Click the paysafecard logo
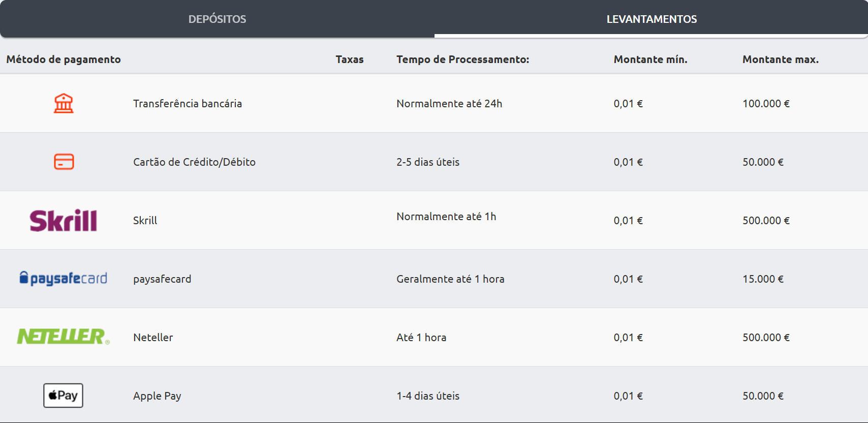This screenshot has height=423, width=868. (x=64, y=279)
